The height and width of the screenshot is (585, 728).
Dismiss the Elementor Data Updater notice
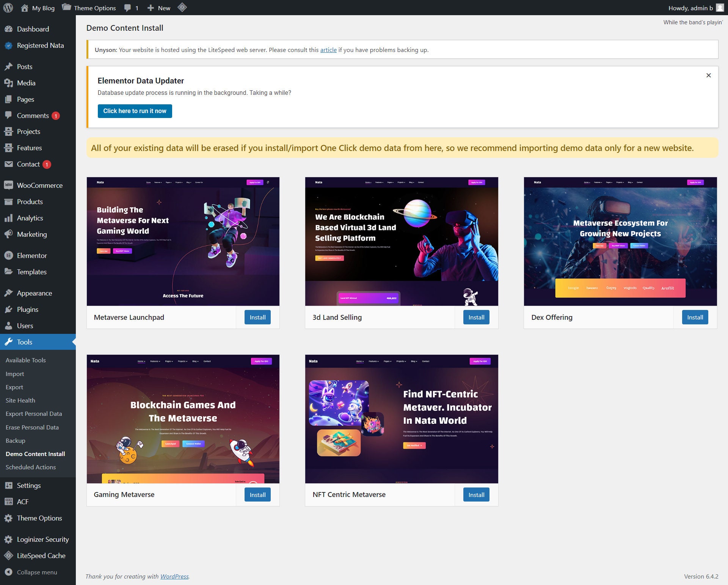pyautogui.click(x=708, y=75)
